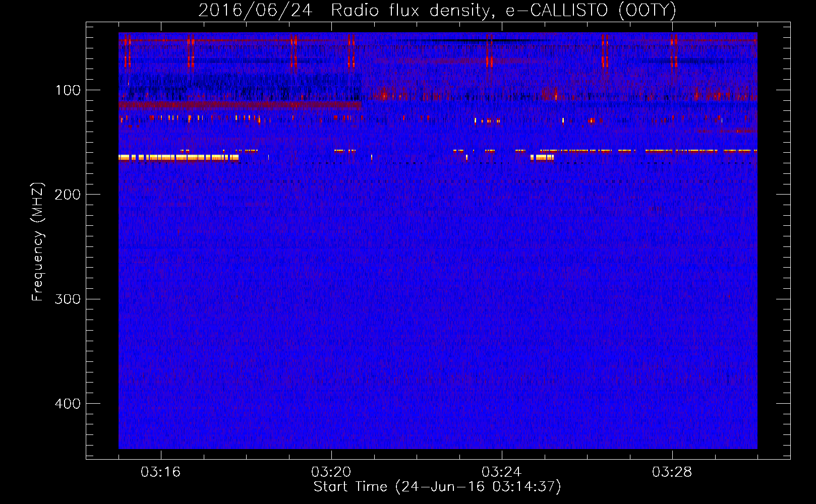
Task: Click the plot title '2016/06/24 Radio flux density, e-CALLISTO (OOTY)'
Action: (437, 10)
